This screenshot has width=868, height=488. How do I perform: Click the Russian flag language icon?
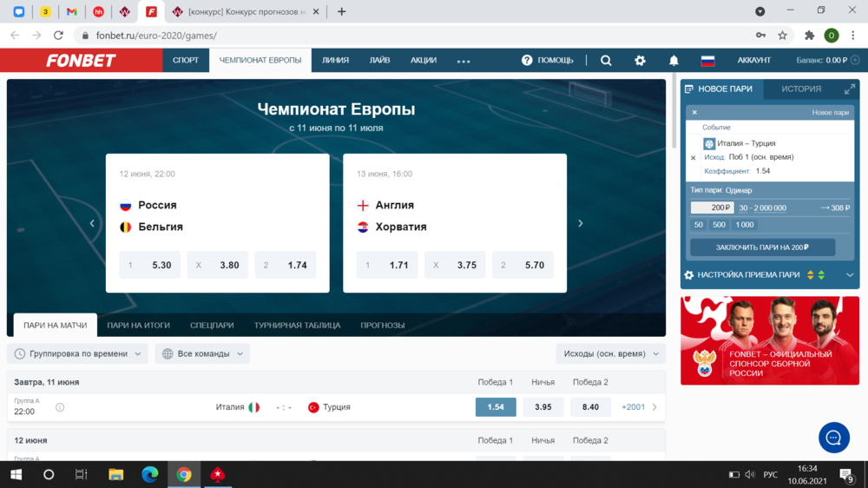707,61
